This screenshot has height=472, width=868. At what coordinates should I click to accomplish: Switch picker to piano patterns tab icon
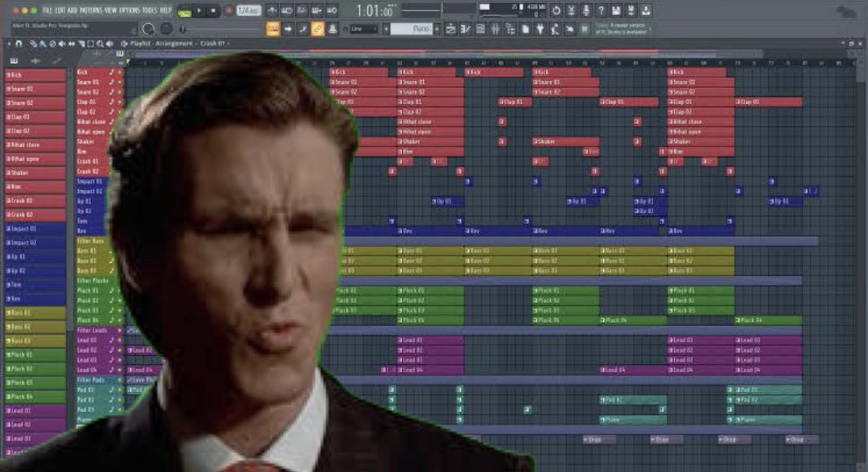click(x=14, y=61)
